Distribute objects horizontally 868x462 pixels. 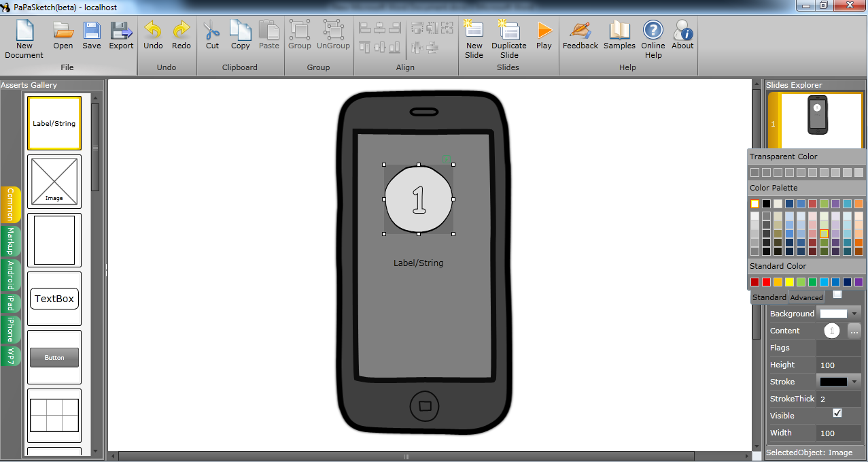pyautogui.click(x=417, y=47)
